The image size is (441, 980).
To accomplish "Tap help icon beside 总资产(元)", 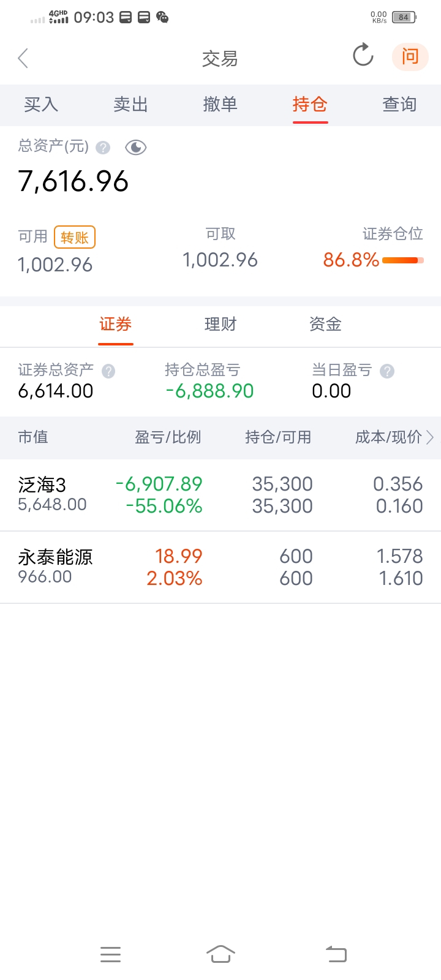I will click(x=104, y=148).
